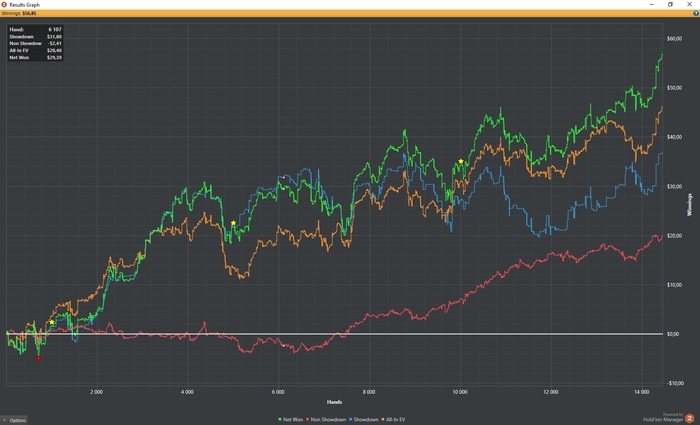700x425 pixels.
Task: Toggle the Showdown legend entry
Action: pos(363,420)
